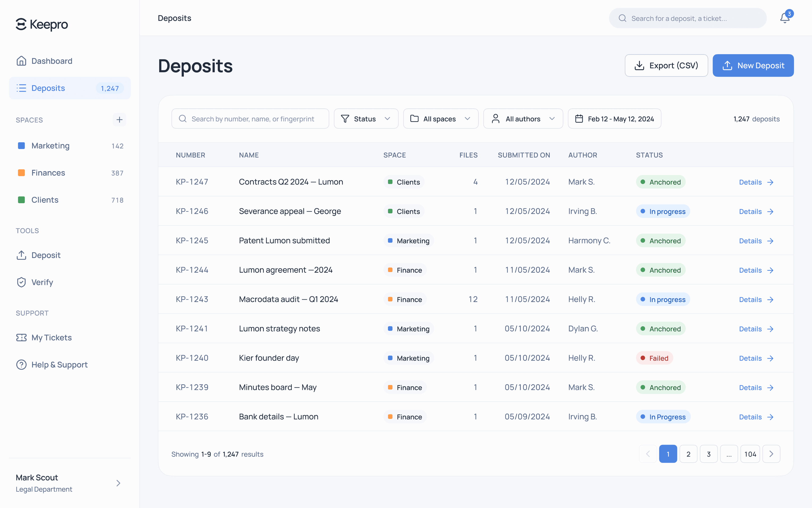Click Anchored badge in KP-1239 row
This screenshot has width=812, height=508.
click(x=660, y=387)
